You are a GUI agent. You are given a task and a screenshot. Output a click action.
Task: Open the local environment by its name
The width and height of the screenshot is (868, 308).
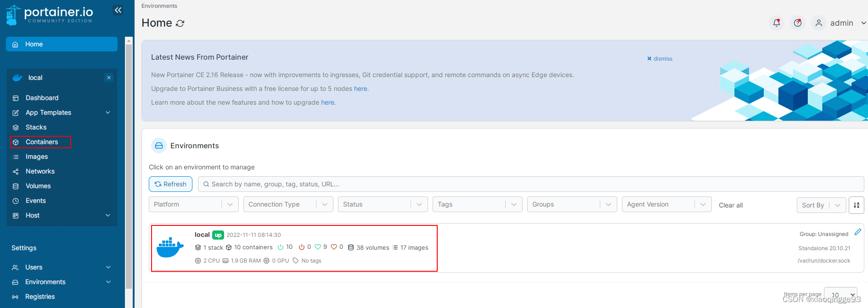pyautogui.click(x=202, y=235)
